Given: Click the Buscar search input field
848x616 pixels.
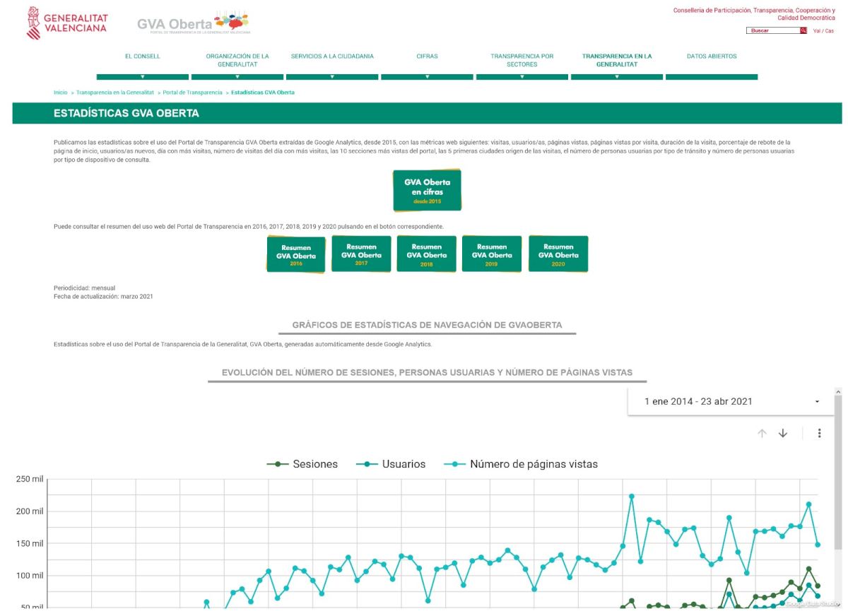Looking at the screenshot, I should [x=773, y=30].
